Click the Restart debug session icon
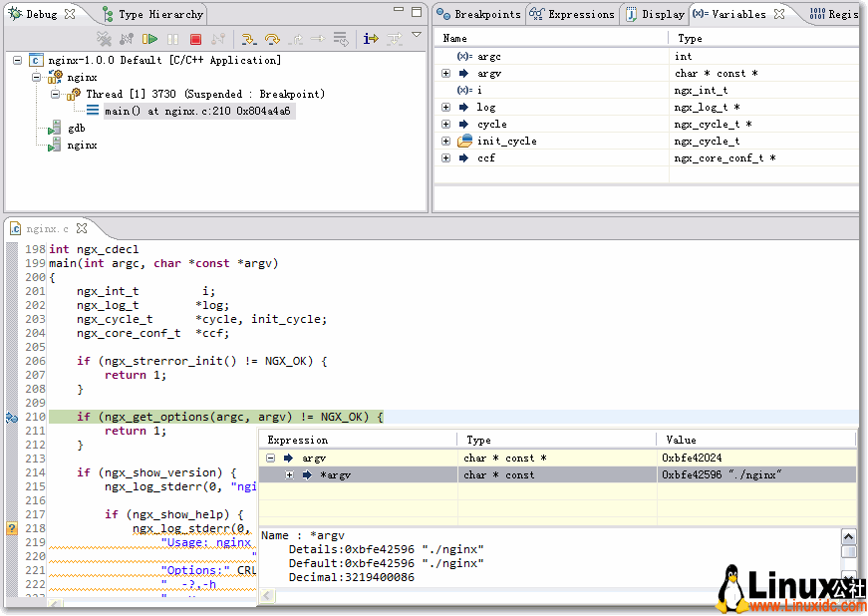 click(127, 39)
